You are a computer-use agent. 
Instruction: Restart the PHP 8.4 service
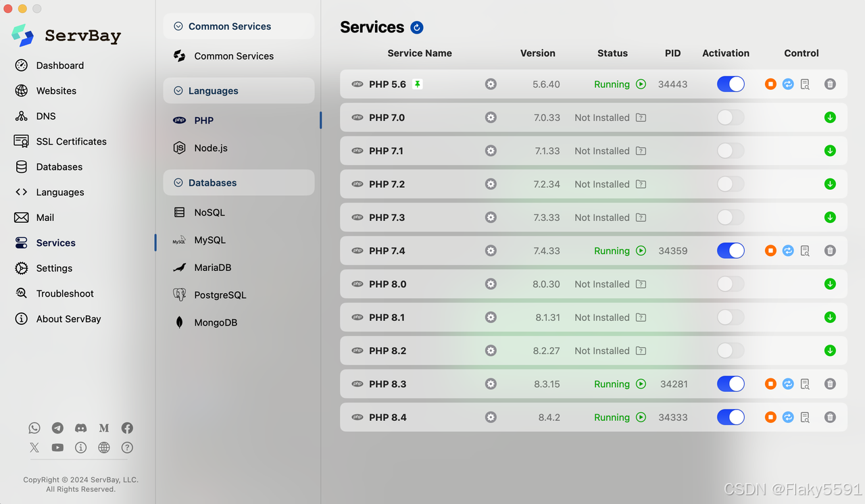(788, 418)
